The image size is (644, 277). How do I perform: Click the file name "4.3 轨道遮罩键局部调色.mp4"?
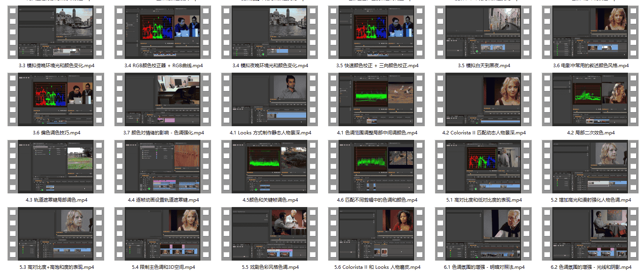57,200
